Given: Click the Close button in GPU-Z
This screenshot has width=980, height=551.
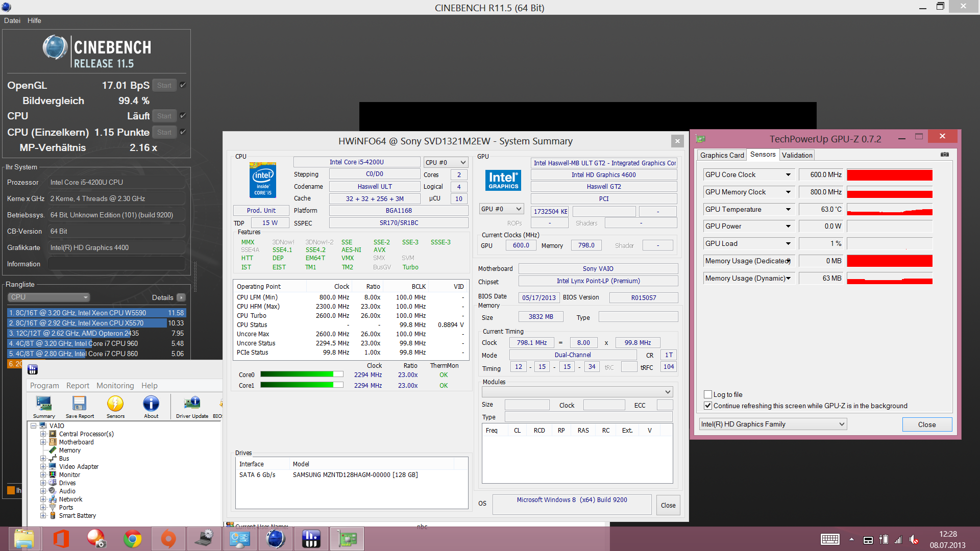Looking at the screenshot, I should pyautogui.click(x=927, y=424).
